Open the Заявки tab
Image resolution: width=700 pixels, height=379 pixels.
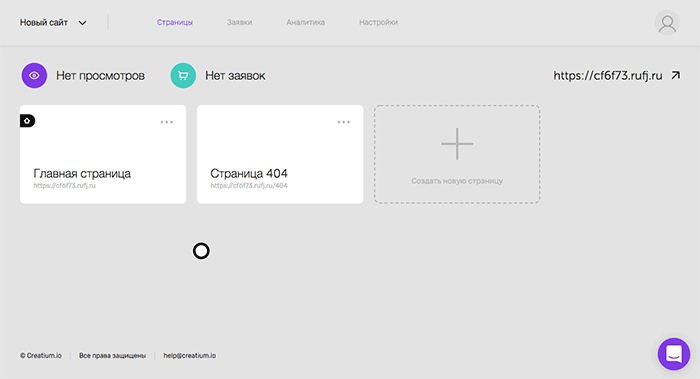point(239,22)
